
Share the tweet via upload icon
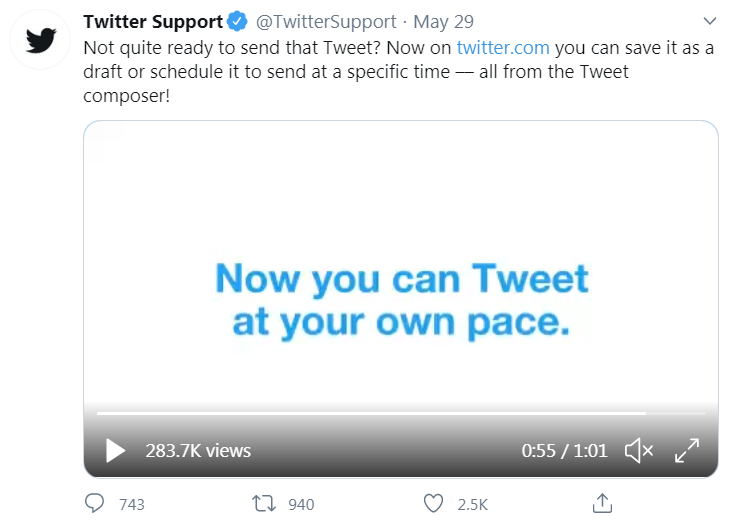[602, 503]
